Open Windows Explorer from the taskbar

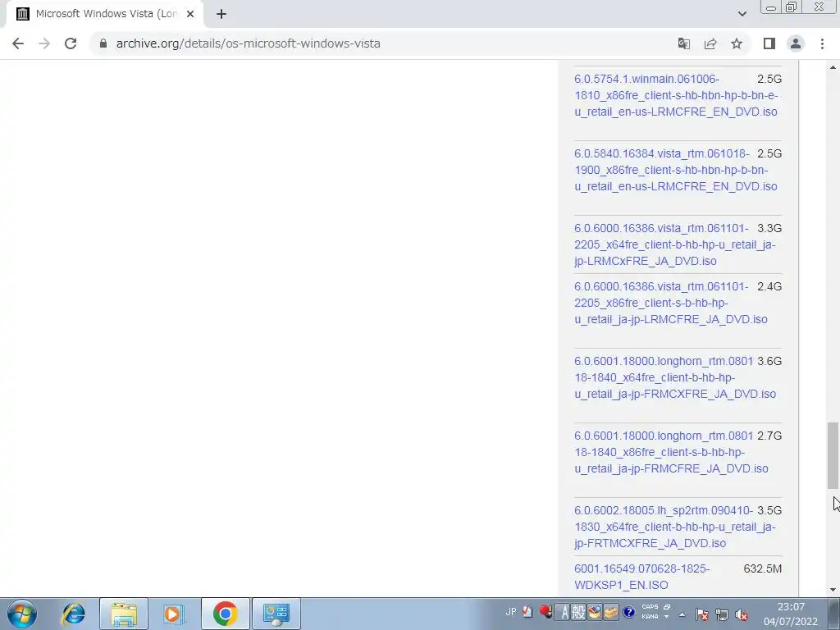124,614
